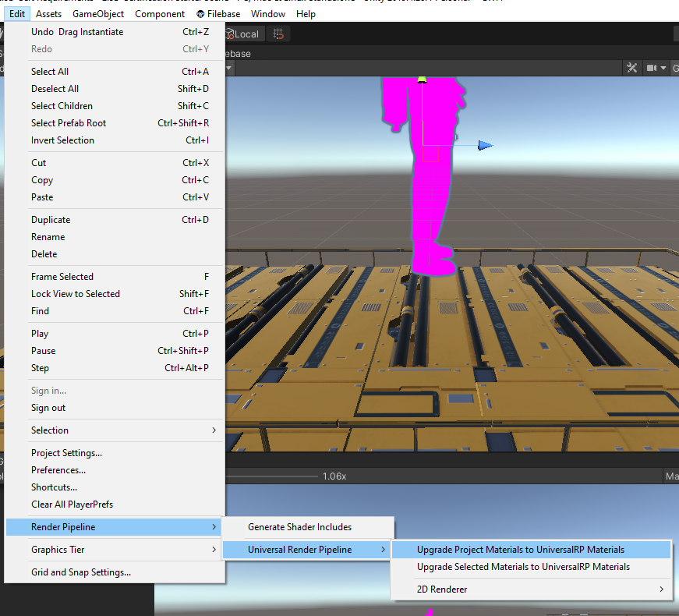Click the cube icon on the Local button
Image resolution: width=679 pixels, height=616 pixels.
232,34
